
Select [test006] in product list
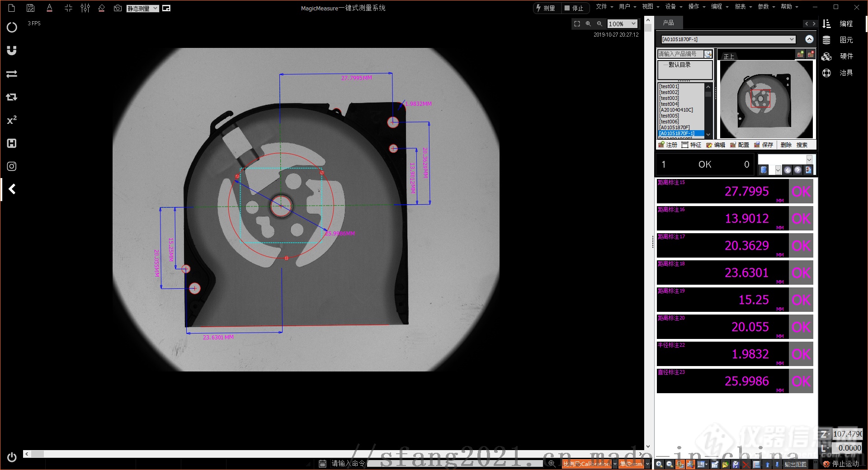coord(669,122)
